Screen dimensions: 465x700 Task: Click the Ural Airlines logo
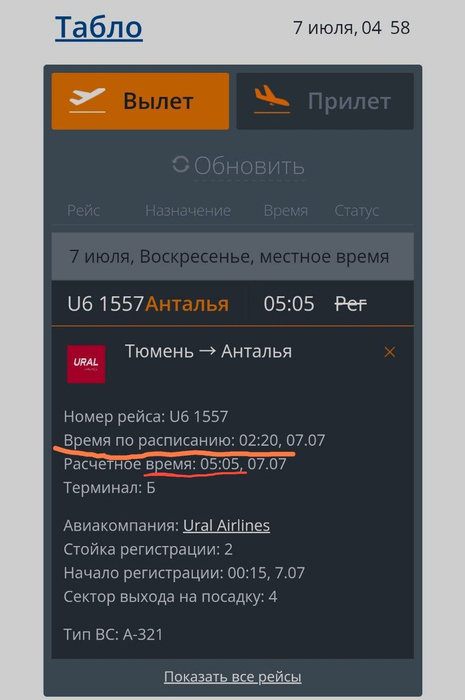pos(86,364)
